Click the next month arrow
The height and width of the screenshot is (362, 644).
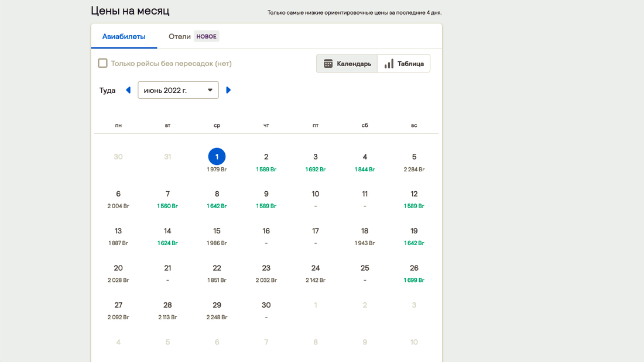[228, 90]
